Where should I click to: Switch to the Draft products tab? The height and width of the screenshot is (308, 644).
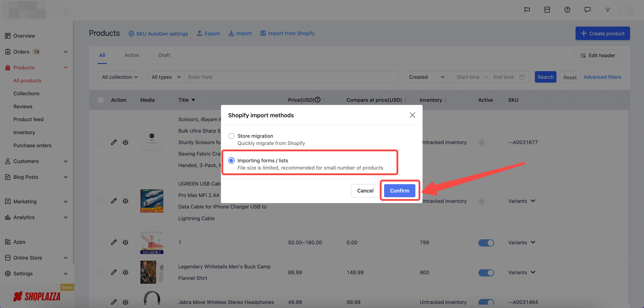[x=164, y=55]
